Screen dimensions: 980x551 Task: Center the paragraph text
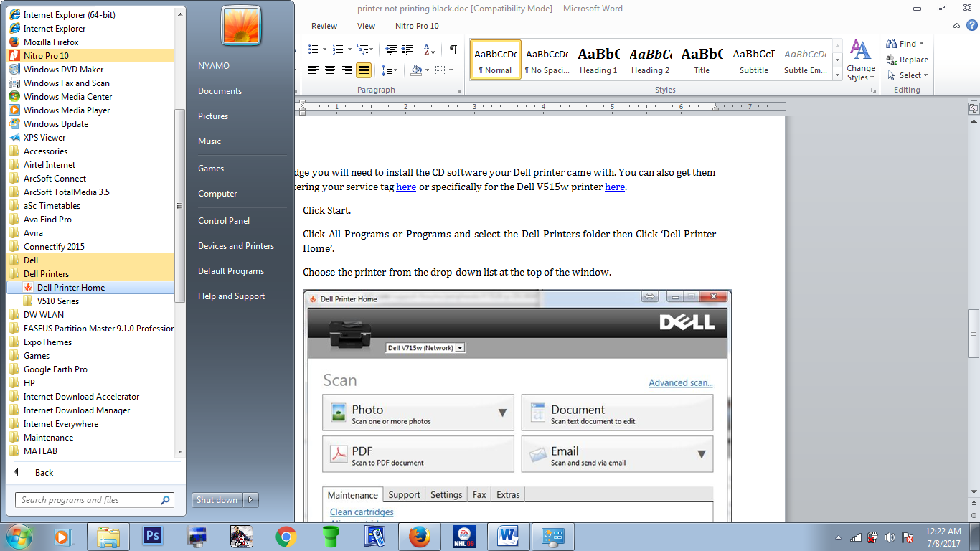tap(330, 70)
